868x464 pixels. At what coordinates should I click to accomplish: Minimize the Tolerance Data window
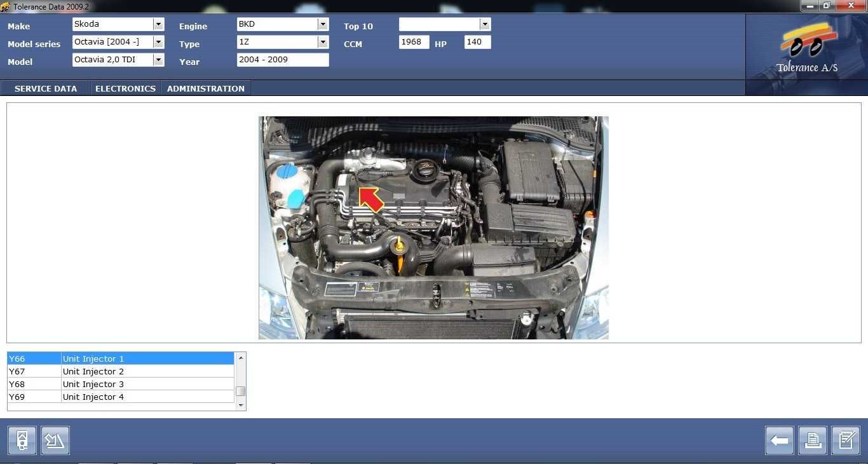pos(810,6)
